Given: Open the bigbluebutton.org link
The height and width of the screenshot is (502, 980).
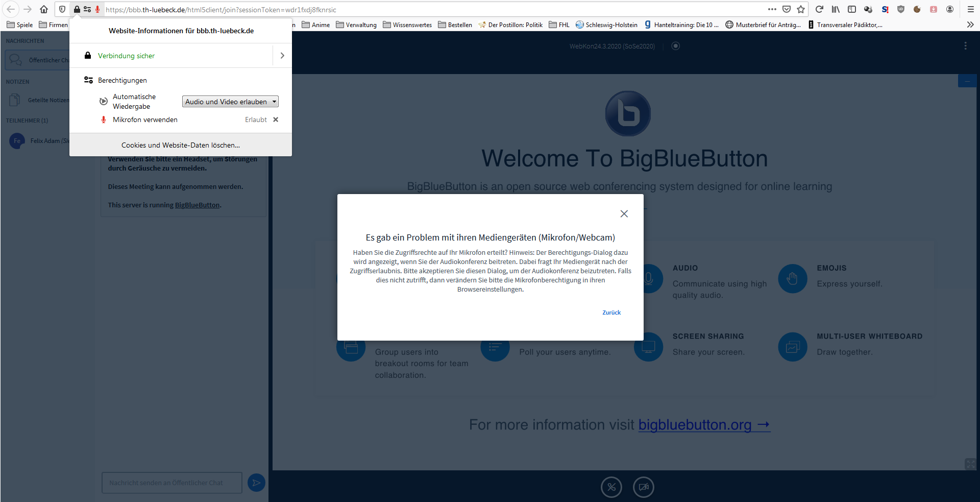Looking at the screenshot, I should pos(704,425).
